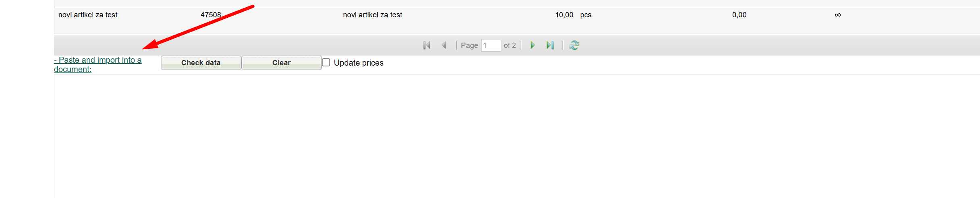This screenshot has height=198, width=980.
Task: Click the Check data button
Action: 201,63
